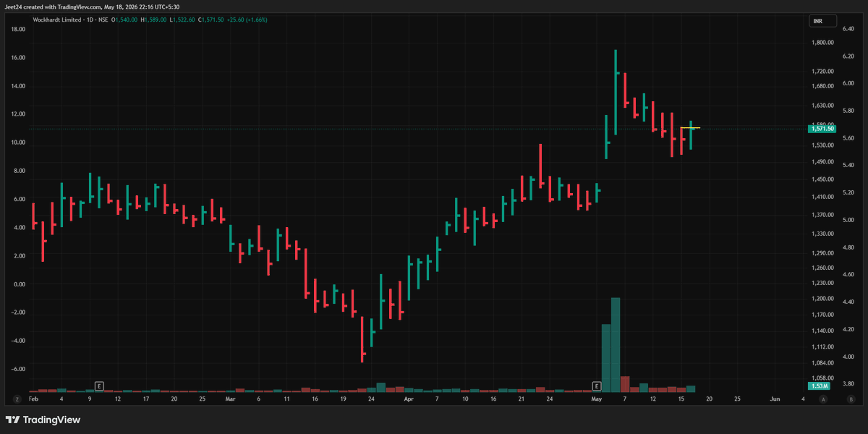Click the 1,200.00 price scale label
The width and height of the screenshot is (868, 434).
822,299
